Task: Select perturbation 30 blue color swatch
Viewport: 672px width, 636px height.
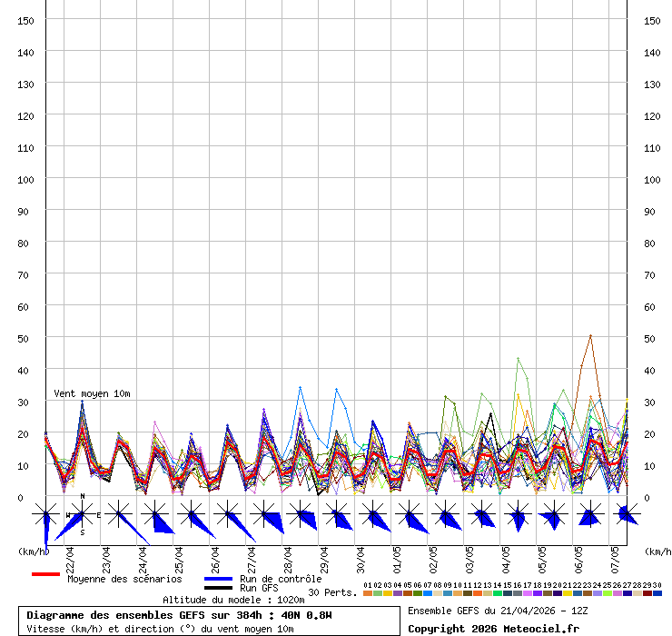Action: (x=657, y=593)
